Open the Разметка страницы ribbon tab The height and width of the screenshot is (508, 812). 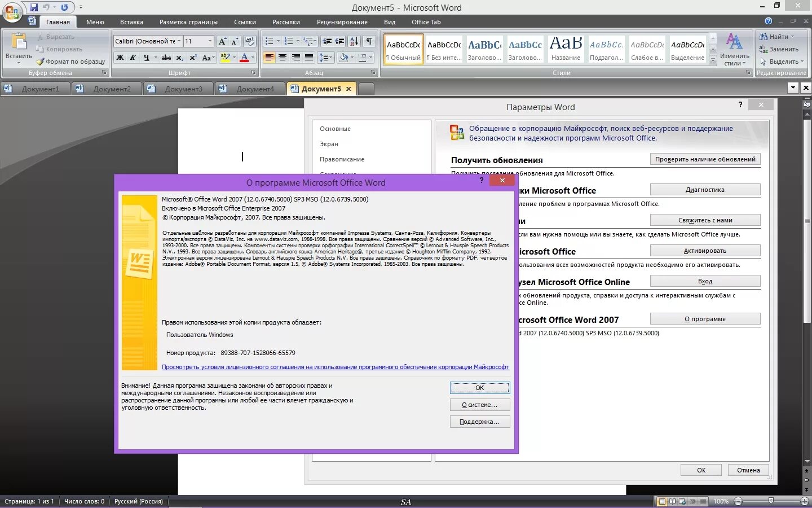click(x=188, y=22)
